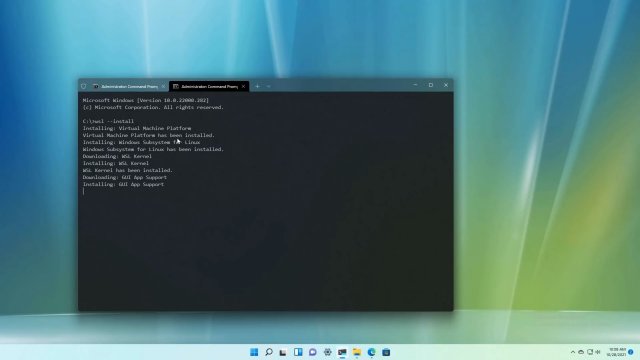The width and height of the screenshot is (640, 360).
Task: Open taskbar Search magnifier
Action: click(269, 352)
